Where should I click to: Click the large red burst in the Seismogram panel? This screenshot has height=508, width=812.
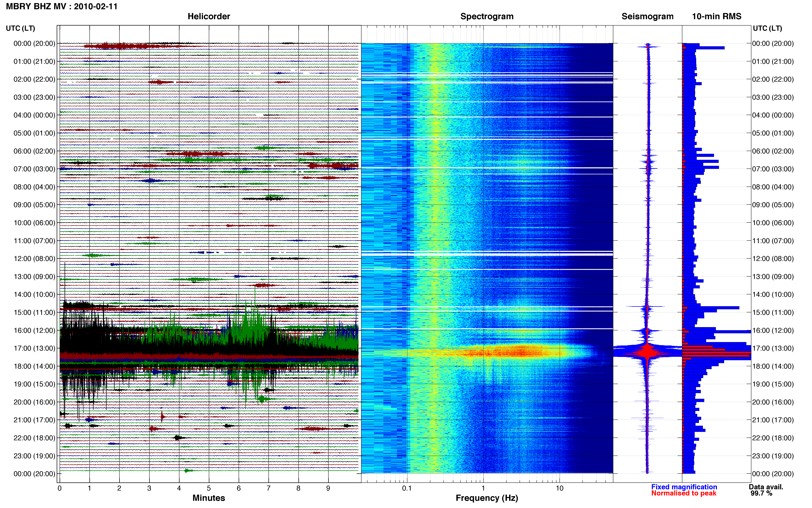[x=647, y=352]
